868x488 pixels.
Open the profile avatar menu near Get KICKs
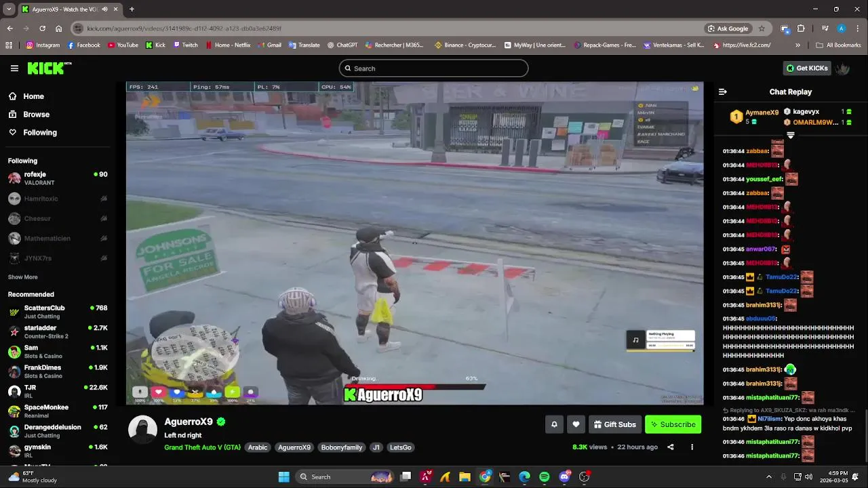843,68
